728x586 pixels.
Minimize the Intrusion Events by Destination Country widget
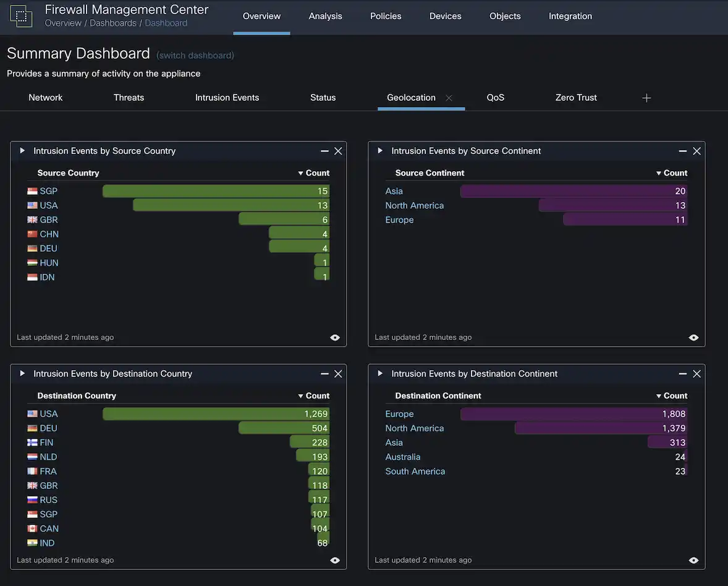tap(324, 373)
